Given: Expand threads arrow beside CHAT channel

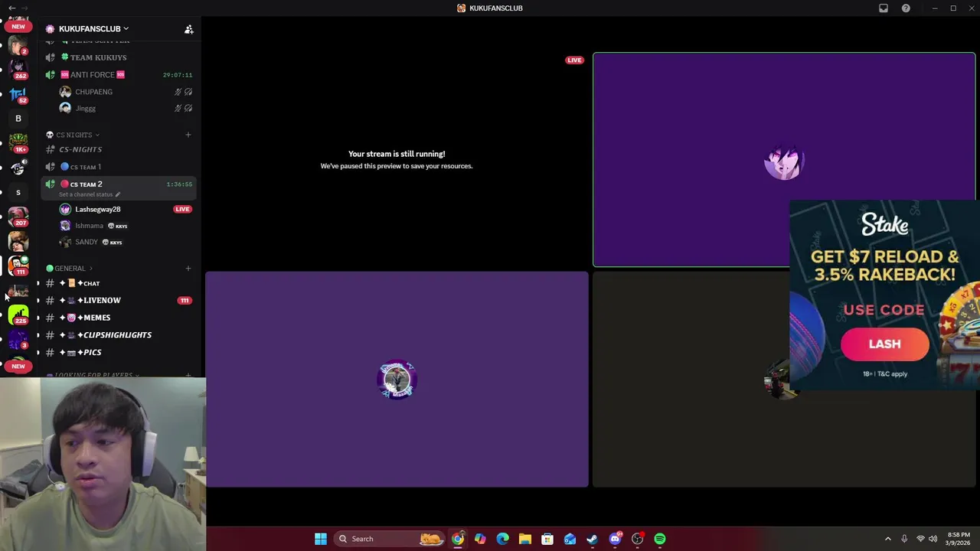Looking at the screenshot, I should [x=38, y=284].
